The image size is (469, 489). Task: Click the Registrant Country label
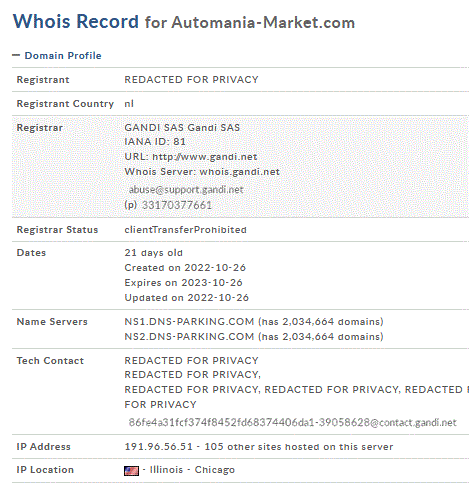(65, 104)
